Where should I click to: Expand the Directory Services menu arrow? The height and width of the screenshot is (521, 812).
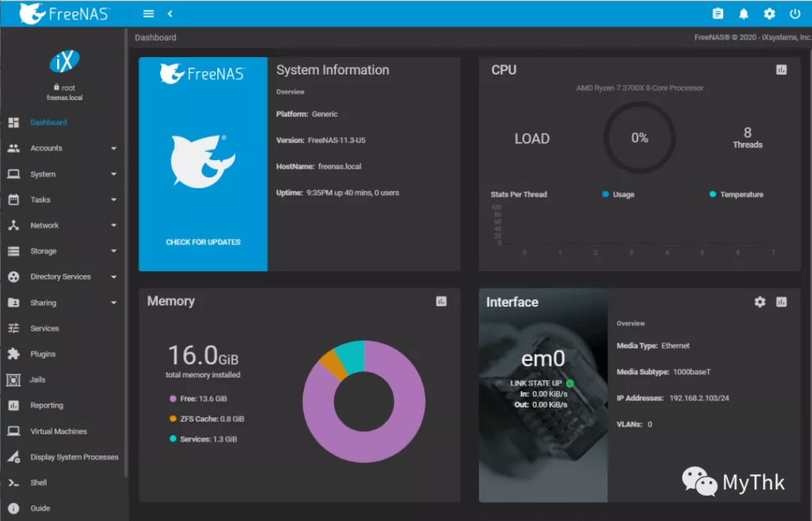click(113, 277)
